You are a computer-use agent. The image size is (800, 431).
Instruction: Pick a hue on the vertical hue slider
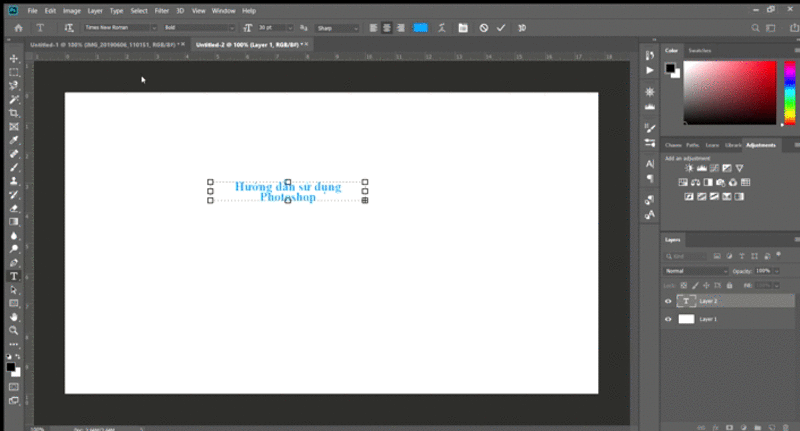pyautogui.click(x=789, y=93)
